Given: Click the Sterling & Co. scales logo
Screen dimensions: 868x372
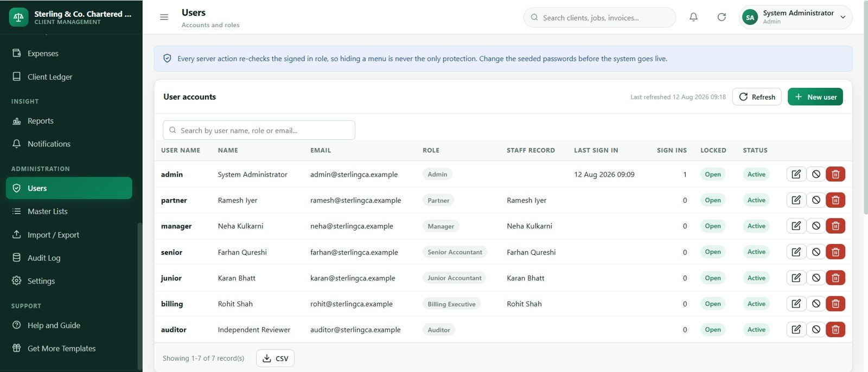Looking at the screenshot, I should [x=19, y=17].
